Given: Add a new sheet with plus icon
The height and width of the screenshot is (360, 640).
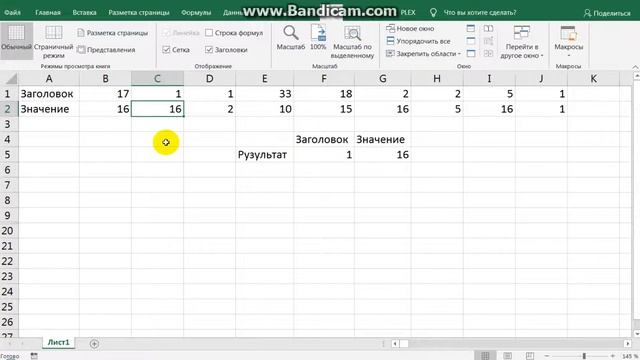Looking at the screenshot, I should [94, 344].
